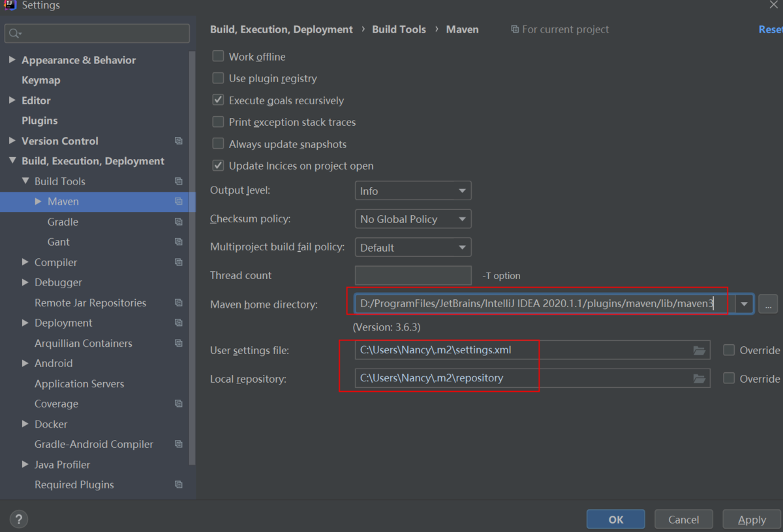Image resolution: width=783 pixels, height=532 pixels.
Task: Open the Checksum policy dropdown
Action: (412, 219)
